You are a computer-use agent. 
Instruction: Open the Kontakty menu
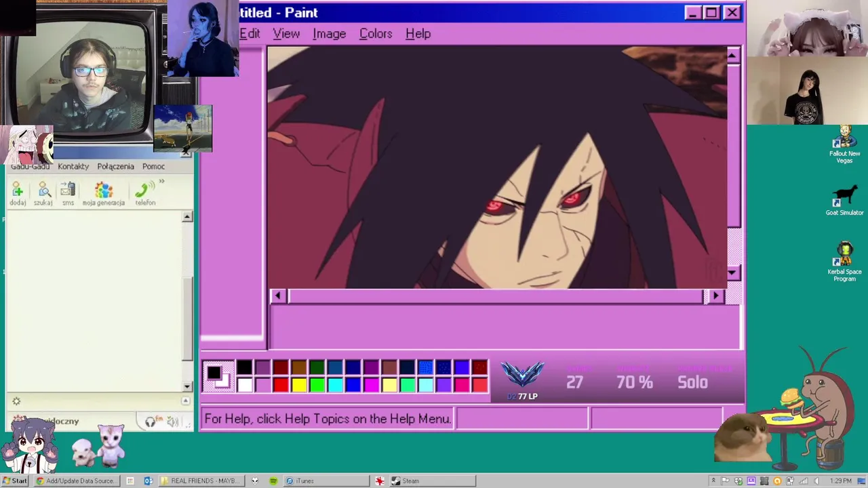click(x=73, y=166)
